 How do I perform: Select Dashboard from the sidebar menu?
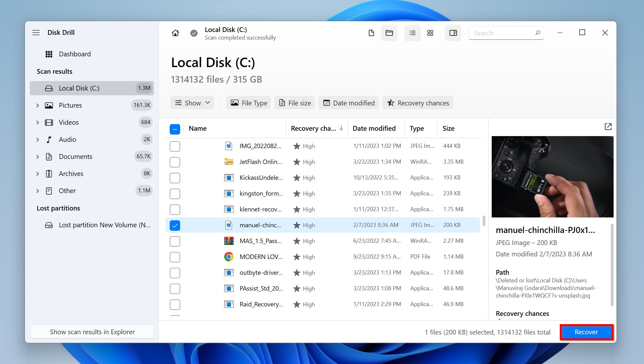coord(75,53)
